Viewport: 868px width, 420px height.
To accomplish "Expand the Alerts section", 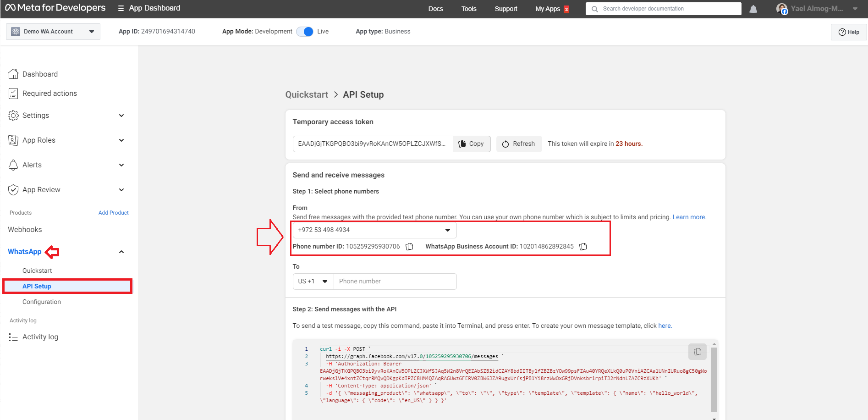I will click(121, 165).
